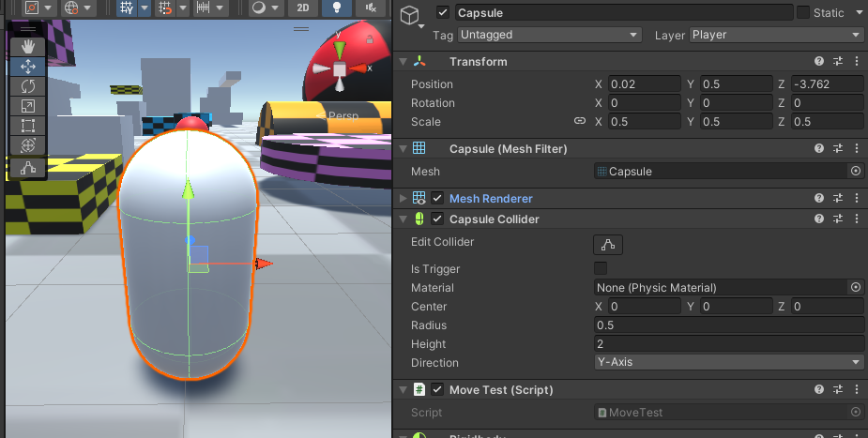Open the Capsule Collider three-dot menu
This screenshot has height=438, width=868.
pyautogui.click(x=857, y=219)
